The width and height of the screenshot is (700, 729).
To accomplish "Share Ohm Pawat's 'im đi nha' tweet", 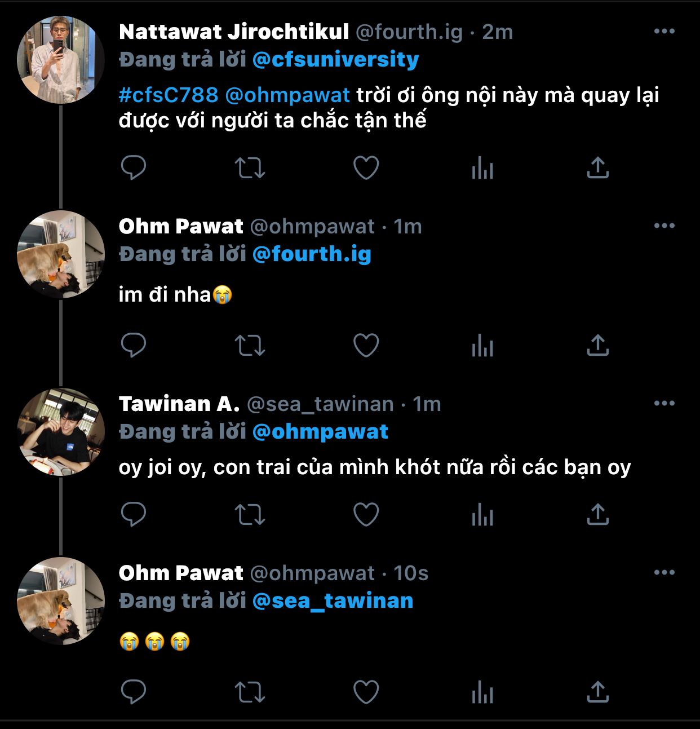I will point(597,345).
